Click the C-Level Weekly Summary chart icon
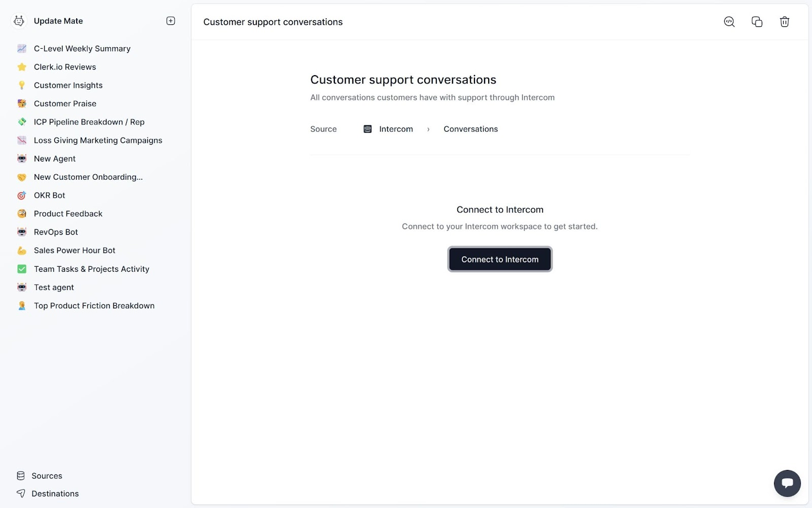This screenshot has width=812, height=508. [x=22, y=49]
